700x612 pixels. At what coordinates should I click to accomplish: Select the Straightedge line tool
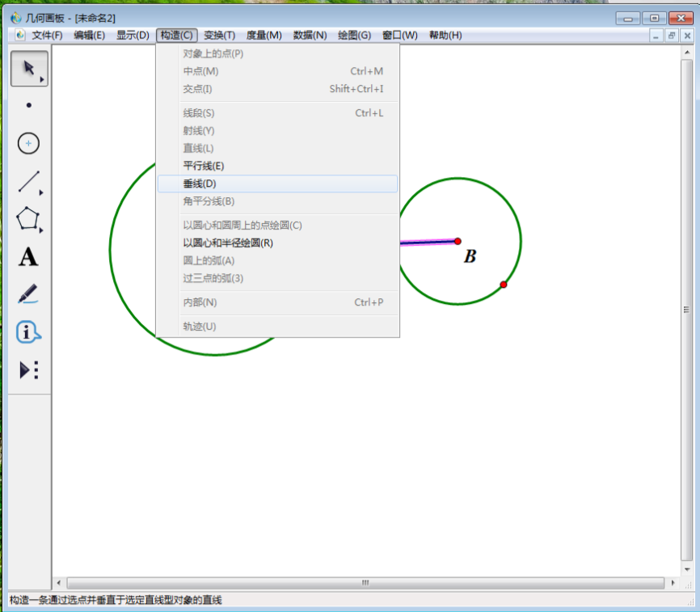pyautogui.click(x=29, y=181)
